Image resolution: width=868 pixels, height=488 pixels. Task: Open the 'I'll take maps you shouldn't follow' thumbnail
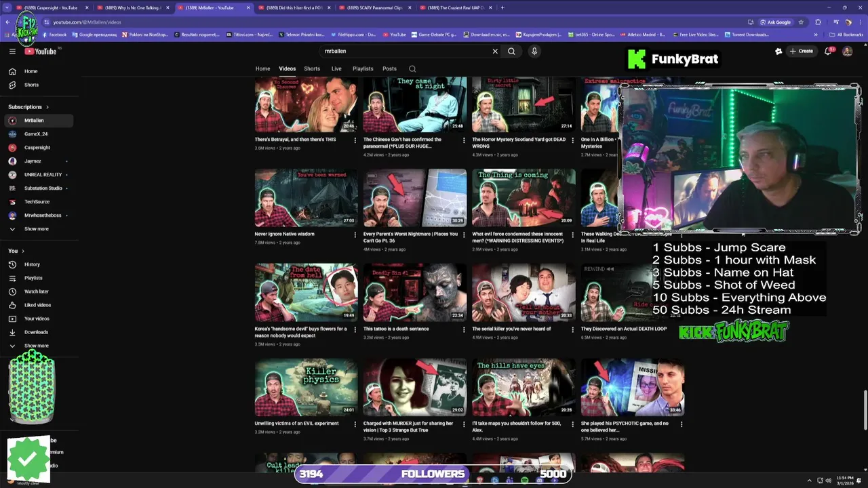pos(524,388)
